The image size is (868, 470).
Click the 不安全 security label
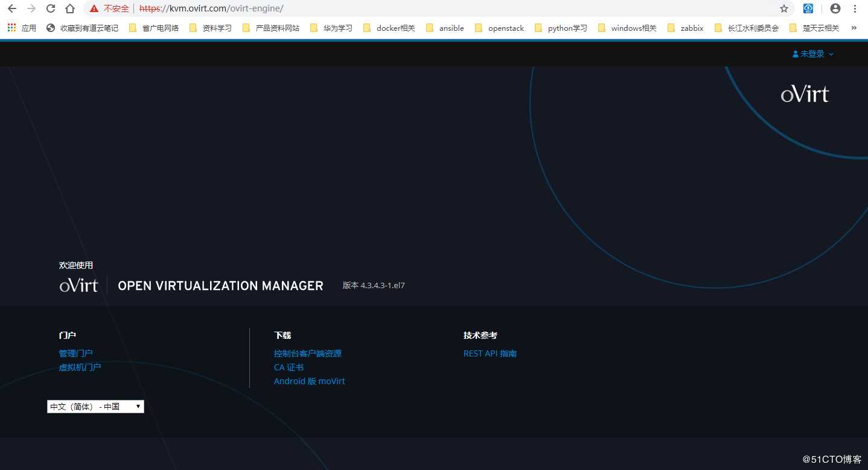(x=116, y=8)
